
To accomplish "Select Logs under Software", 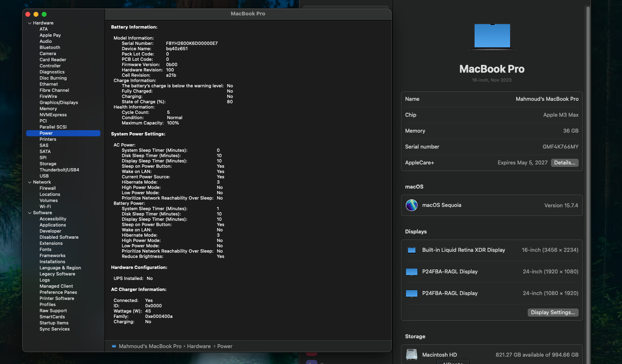I will (45, 280).
